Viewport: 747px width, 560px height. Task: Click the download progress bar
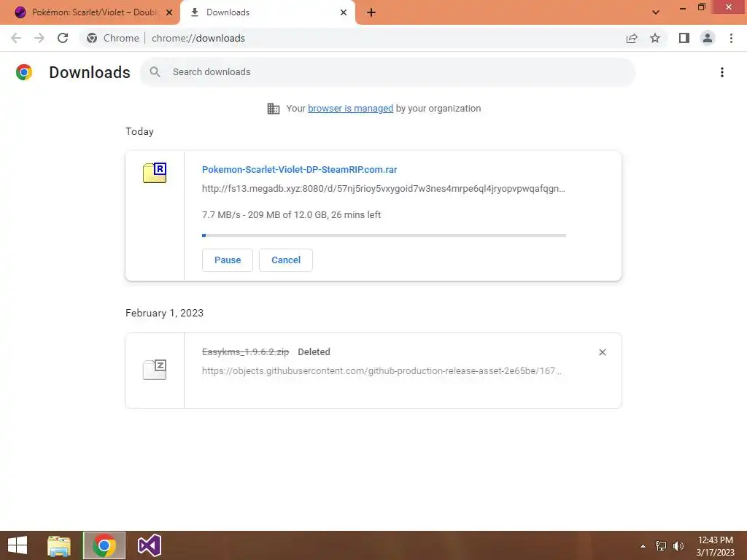384,236
